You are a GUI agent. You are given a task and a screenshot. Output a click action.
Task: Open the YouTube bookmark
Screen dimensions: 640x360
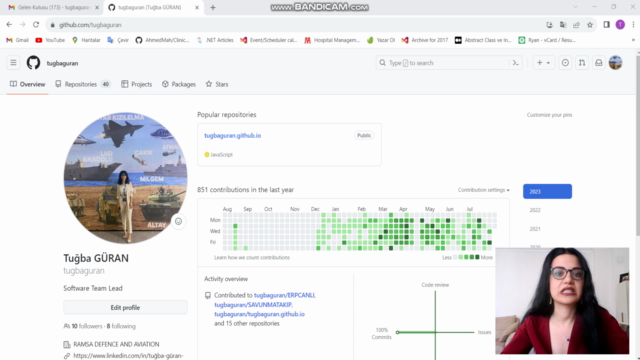(x=50, y=40)
